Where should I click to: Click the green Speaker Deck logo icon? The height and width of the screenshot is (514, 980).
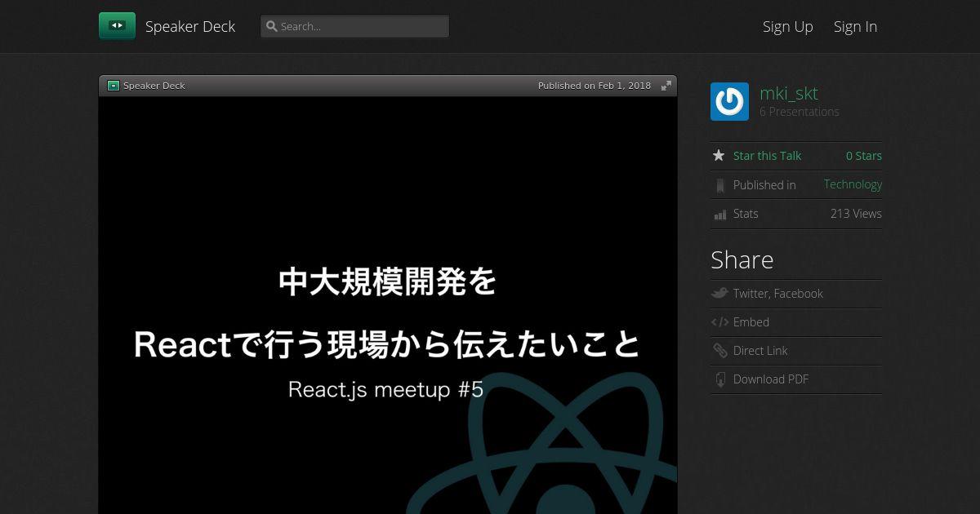coord(117,26)
